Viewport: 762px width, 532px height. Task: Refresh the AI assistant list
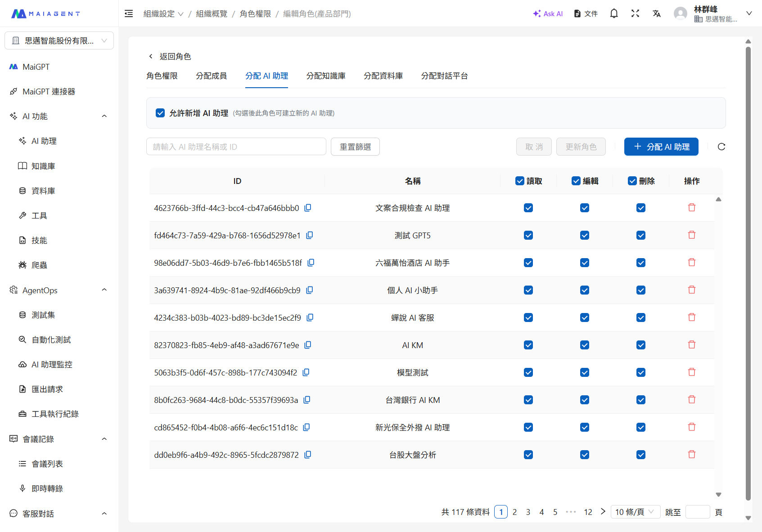721,147
